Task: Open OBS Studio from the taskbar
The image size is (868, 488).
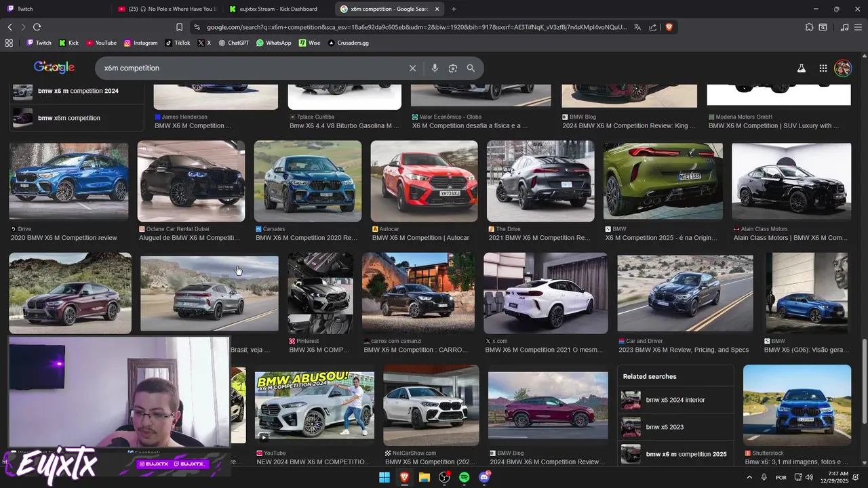Action: (444, 477)
